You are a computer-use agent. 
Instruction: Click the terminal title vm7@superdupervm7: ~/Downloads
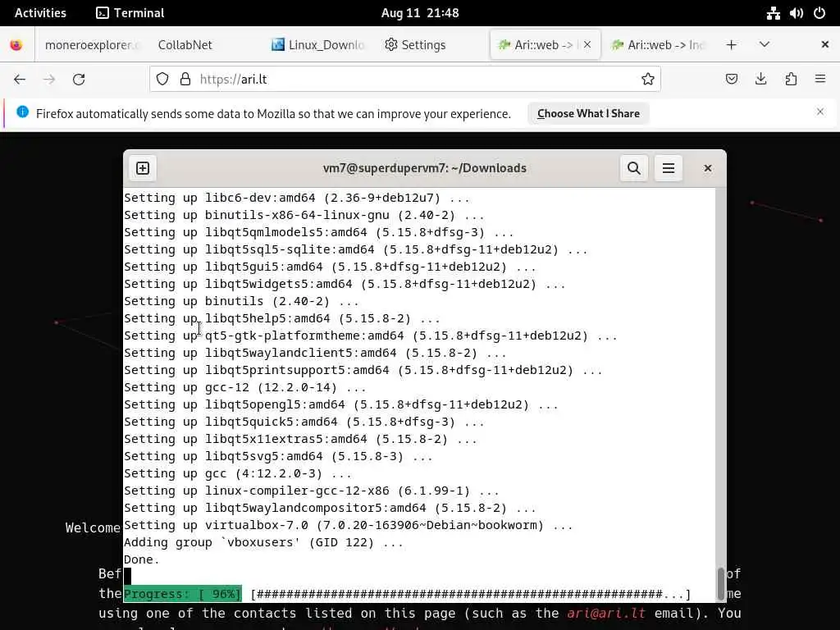click(424, 168)
